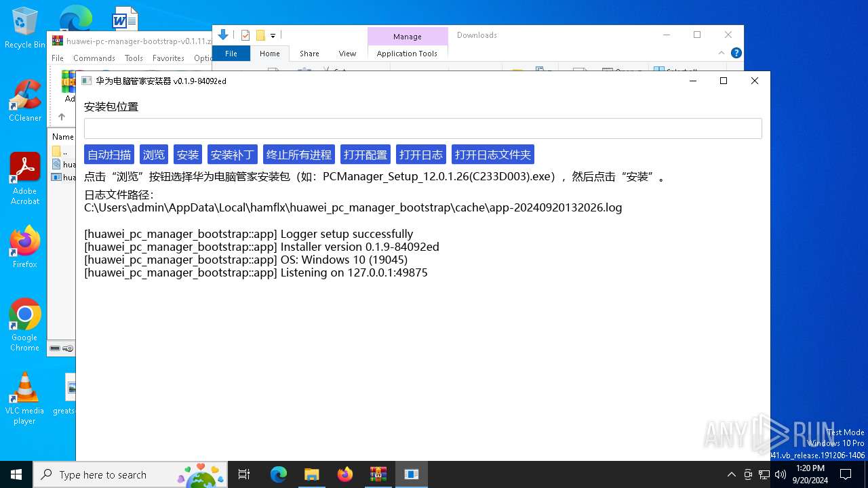Select CCleaner desktop shortcut
The height and width of the screenshot is (488, 868).
[x=25, y=101]
